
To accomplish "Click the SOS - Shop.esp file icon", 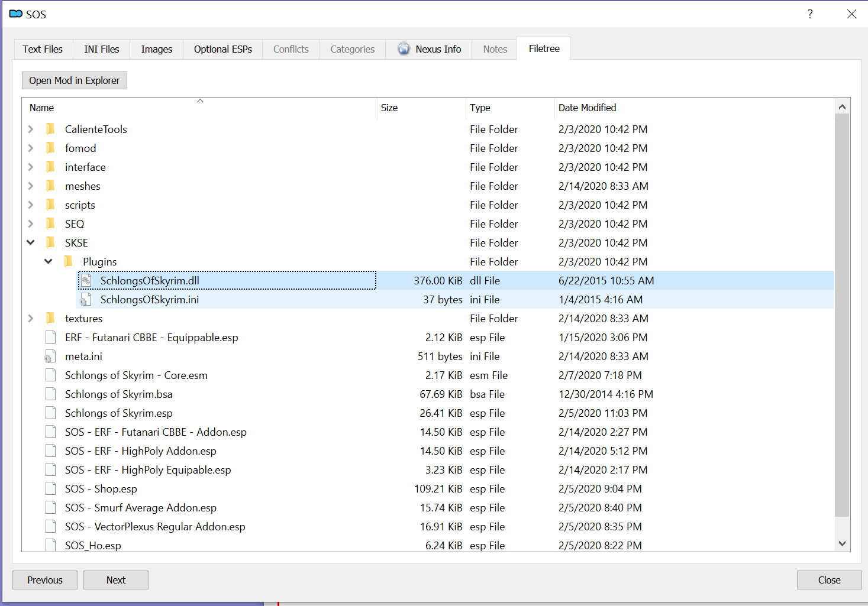I will [x=50, y=488].
